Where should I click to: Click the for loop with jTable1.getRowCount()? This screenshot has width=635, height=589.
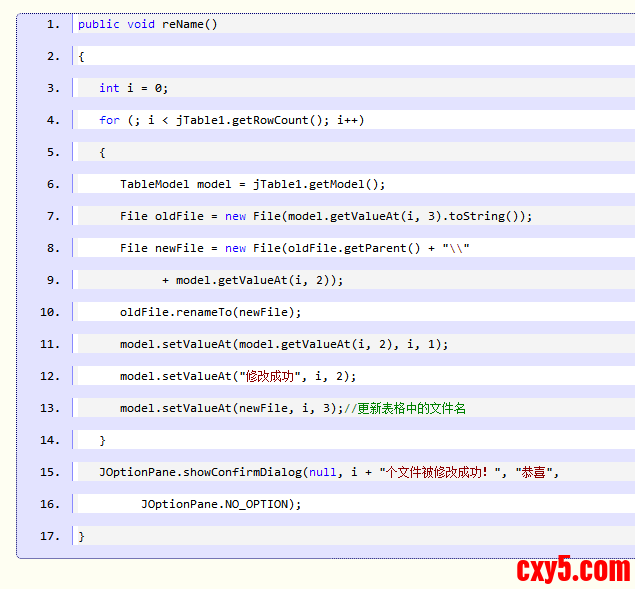(x=232, y=120)
